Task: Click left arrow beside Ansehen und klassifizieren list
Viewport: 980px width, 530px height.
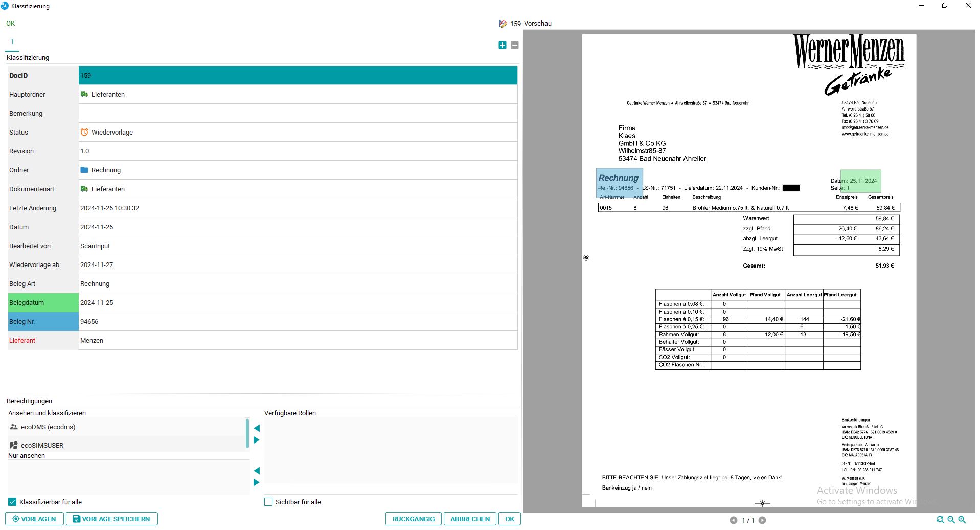Action: coord(257,428)
